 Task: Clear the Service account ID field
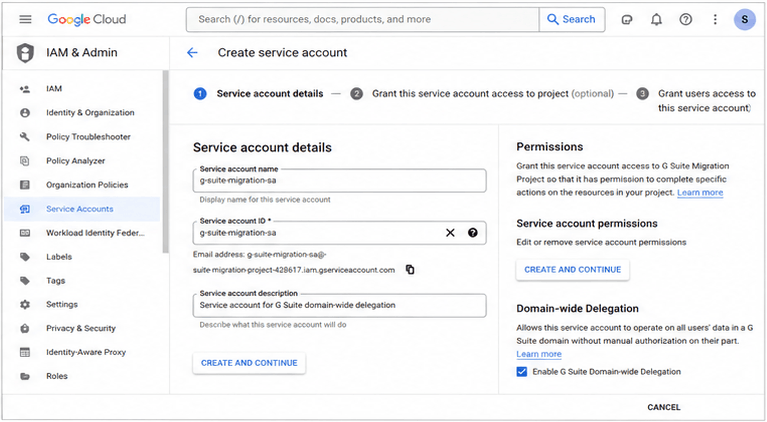pos(450,233)
